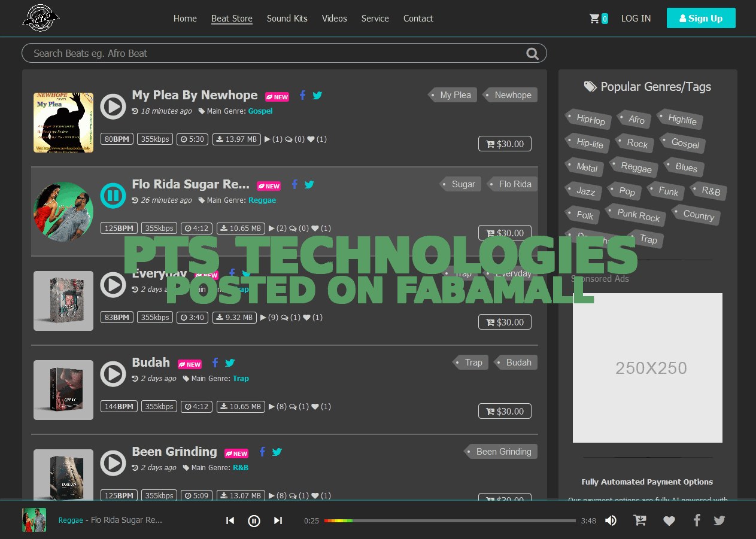
Task: Open the Been Grinding title link
Action: (174, 452)
